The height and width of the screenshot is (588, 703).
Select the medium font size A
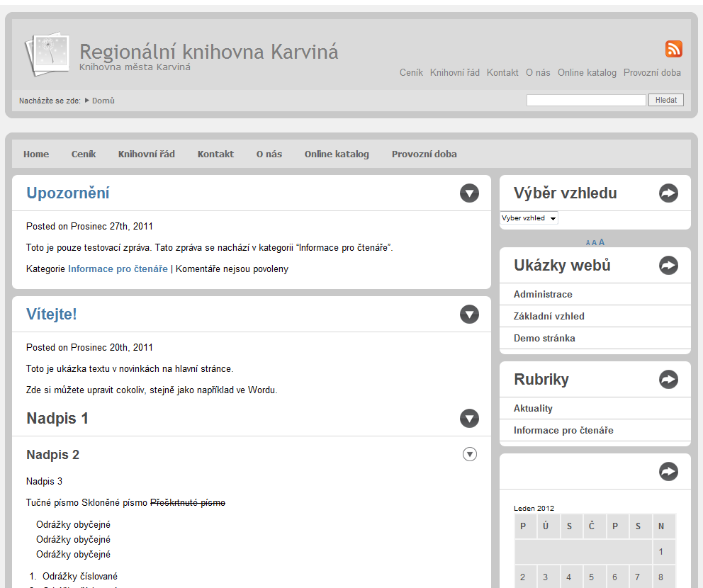tap(594, 242)
